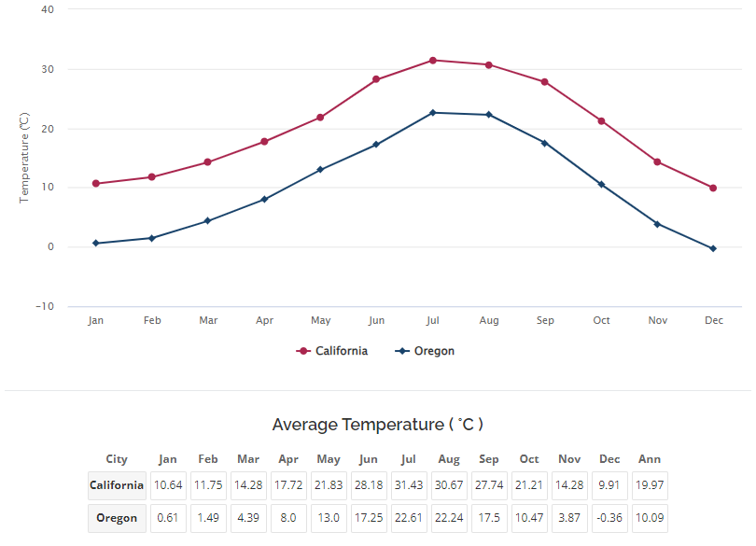This screenshot has width=756, height=546.
Task: Select California's January marker on the line
Action: click(x=96, y=184)
